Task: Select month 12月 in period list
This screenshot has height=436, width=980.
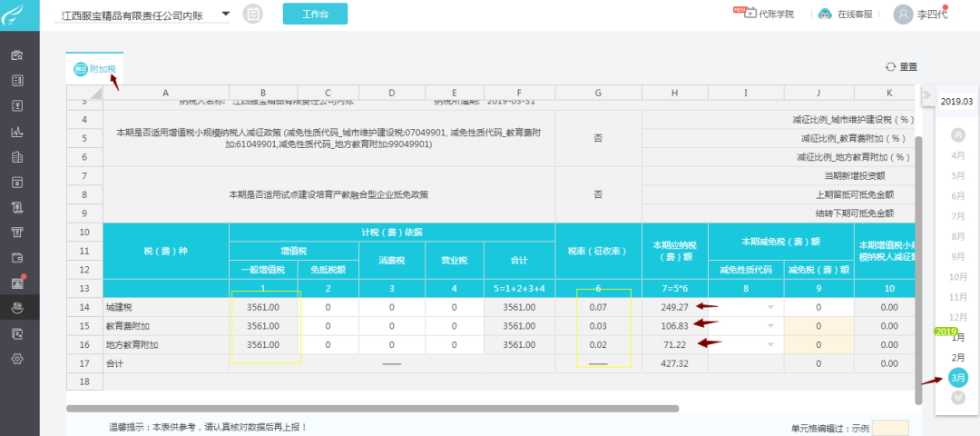Action: point(957,317)
